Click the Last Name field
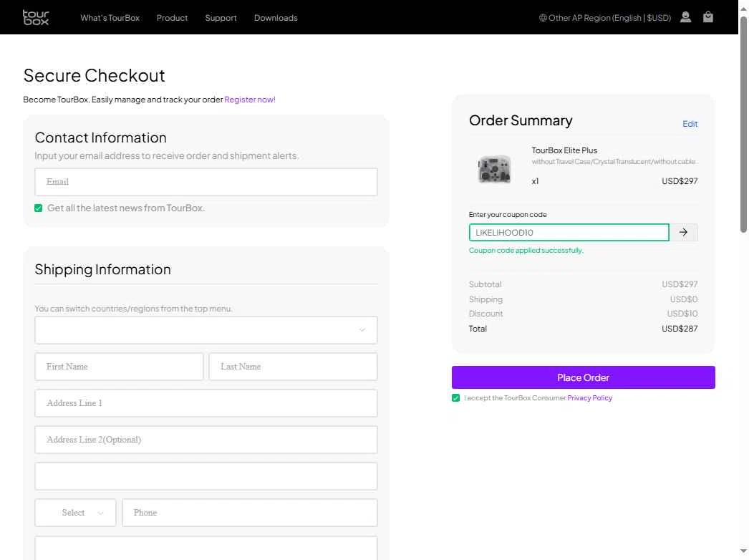The image size is (749, 560). pyautogui.click(x=294, y=367)
